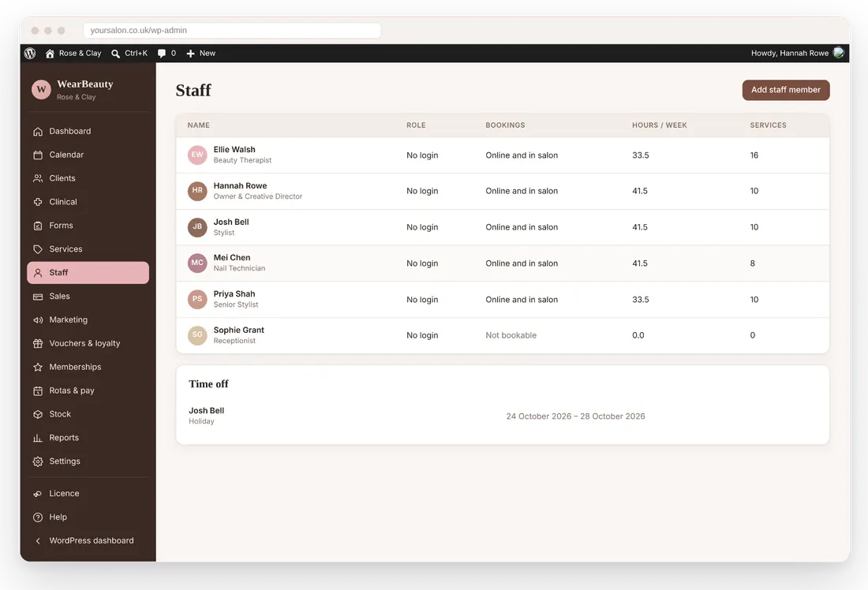
Task: Go to the Calendar section
Action: tap(88, 155)
